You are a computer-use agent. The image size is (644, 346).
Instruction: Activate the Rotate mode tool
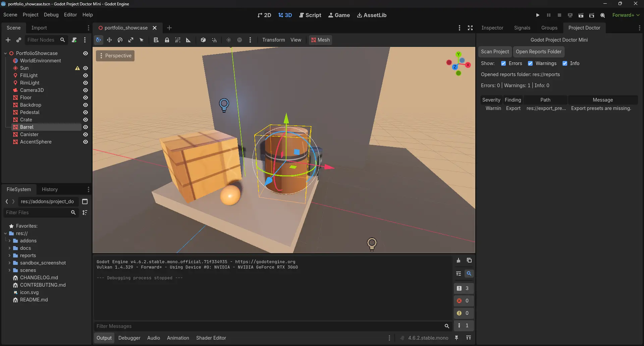tap(120, 40)
